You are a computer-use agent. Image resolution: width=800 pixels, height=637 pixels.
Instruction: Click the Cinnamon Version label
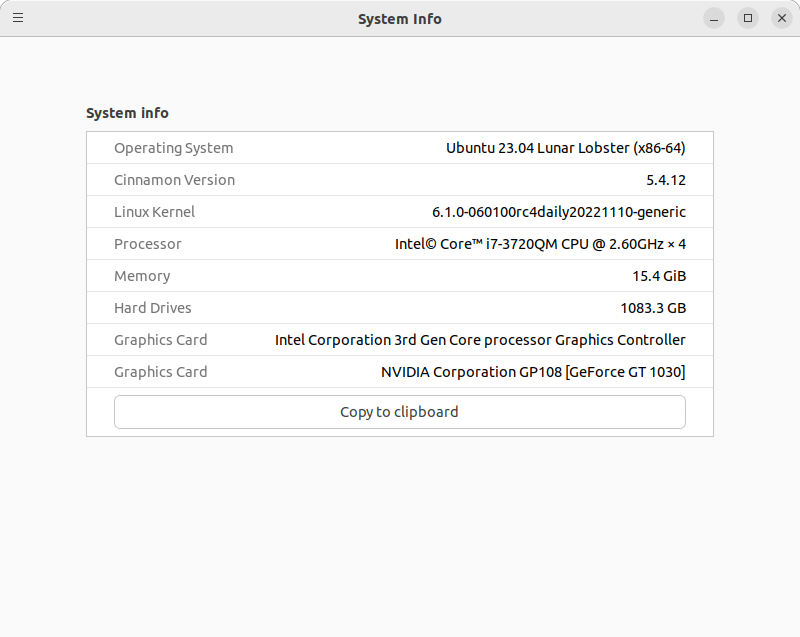pyautogui.click(x=174, y=180)
